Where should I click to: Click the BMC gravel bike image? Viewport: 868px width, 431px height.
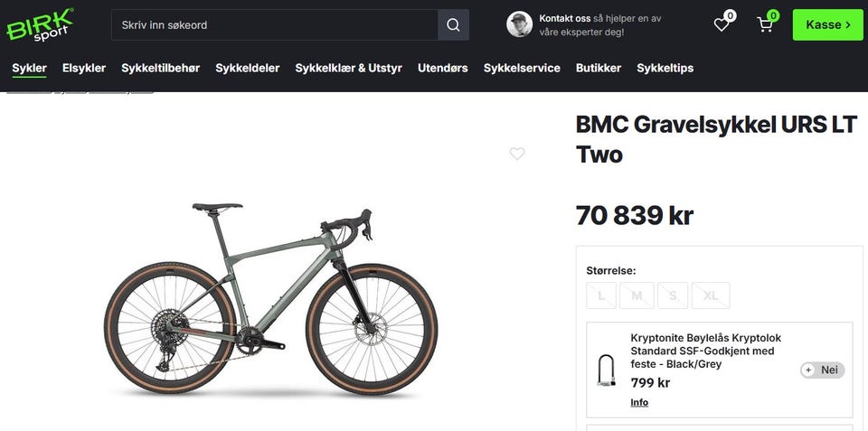click(270, 300)
